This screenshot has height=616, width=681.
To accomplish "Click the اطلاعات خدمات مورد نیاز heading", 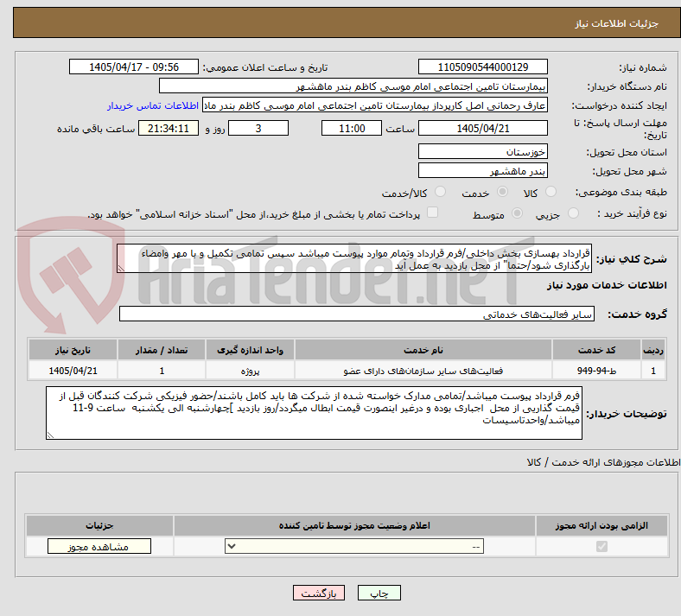I will click(607, 285).
